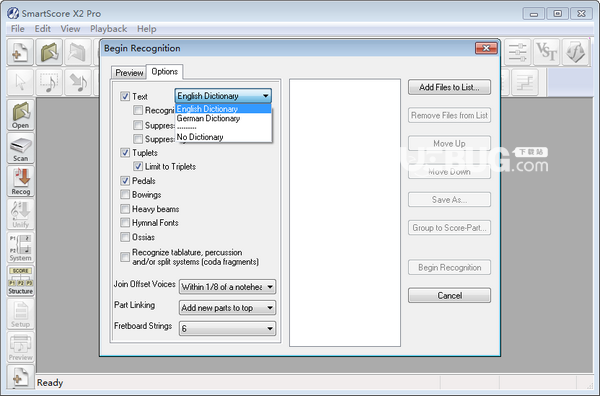600x396 pixels.
Task: Maximize the SmartScore X2 Pro window
Action: (x=558, y=14)
